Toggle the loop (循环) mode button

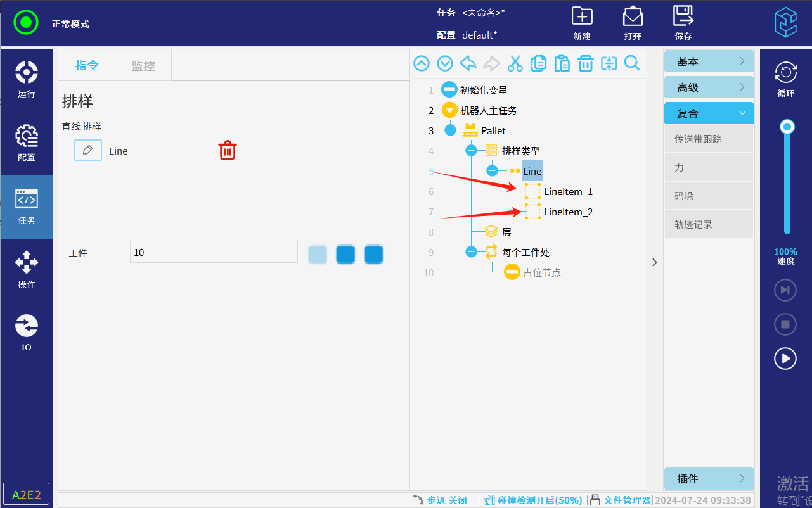tap(785, 79)
